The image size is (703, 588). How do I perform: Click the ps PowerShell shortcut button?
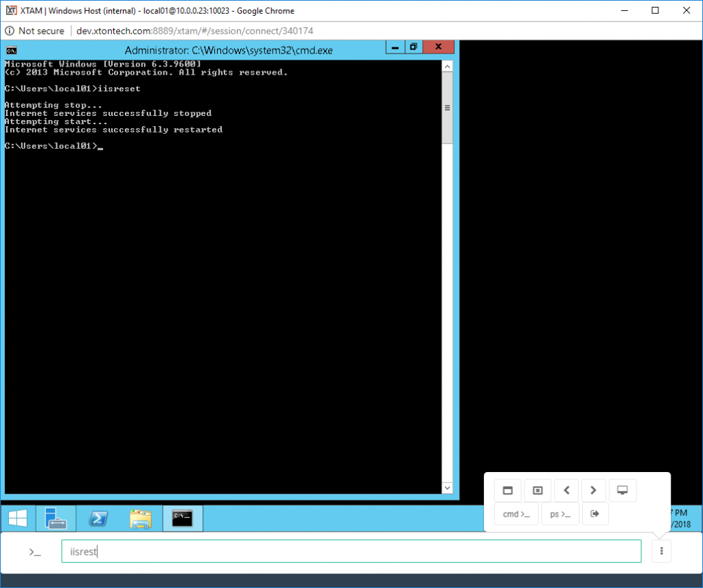point(560,513)
